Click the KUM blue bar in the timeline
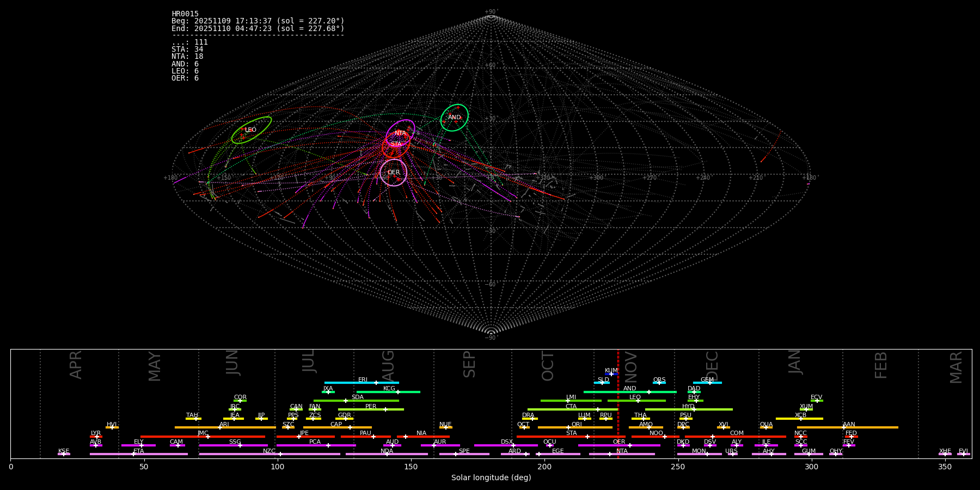Viewport: 980px width, 490px height. tap(611, 374)
